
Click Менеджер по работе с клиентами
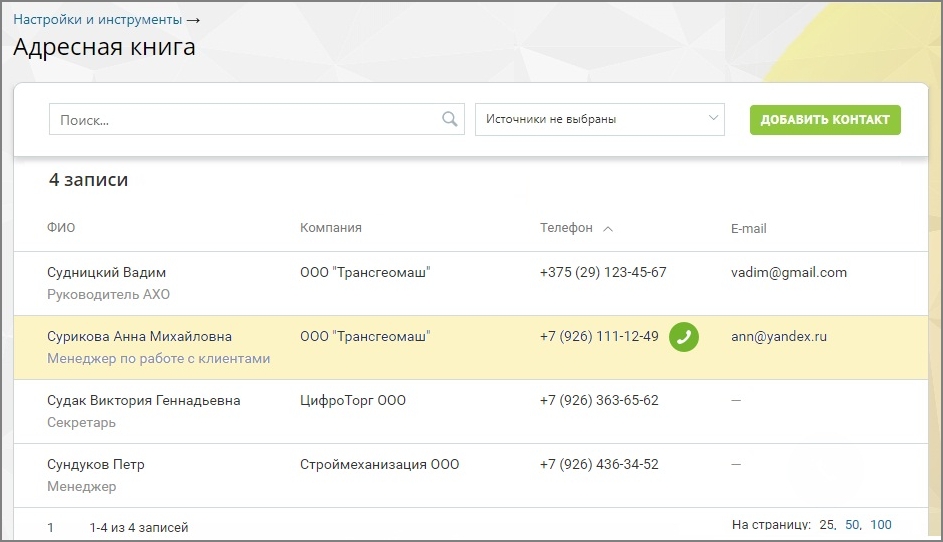pos(159,359)
